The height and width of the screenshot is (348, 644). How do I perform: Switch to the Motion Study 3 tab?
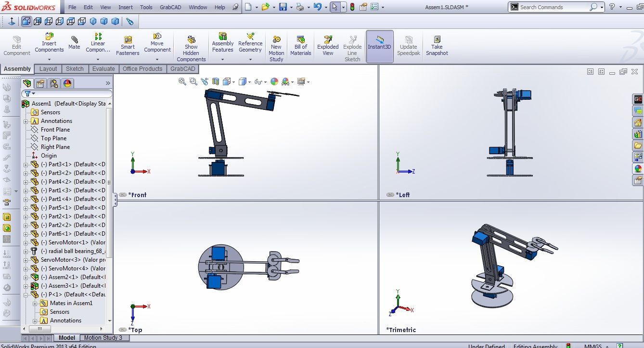tap(104, 338)
